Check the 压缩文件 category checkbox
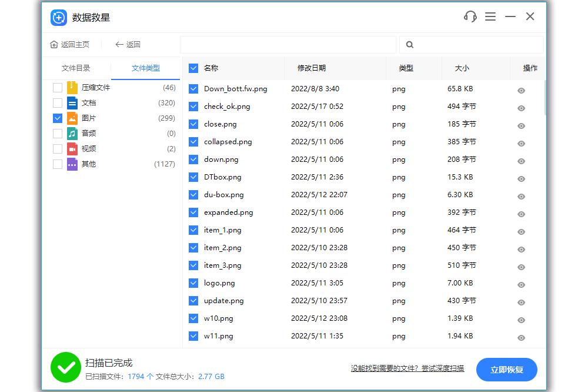Screen dimensions: 588x392 [x=58, y=88]
